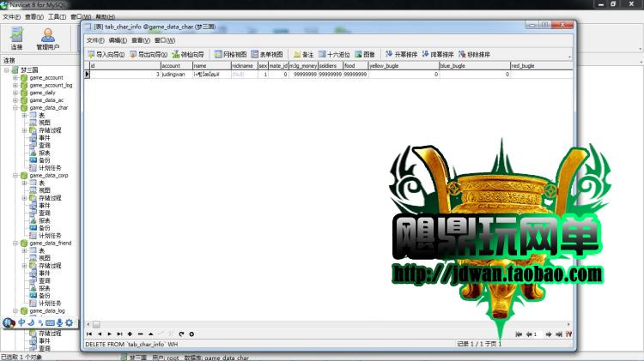Click the row selector arrow marker
This screenshot has width=644, height=361.
pos(87,75)
